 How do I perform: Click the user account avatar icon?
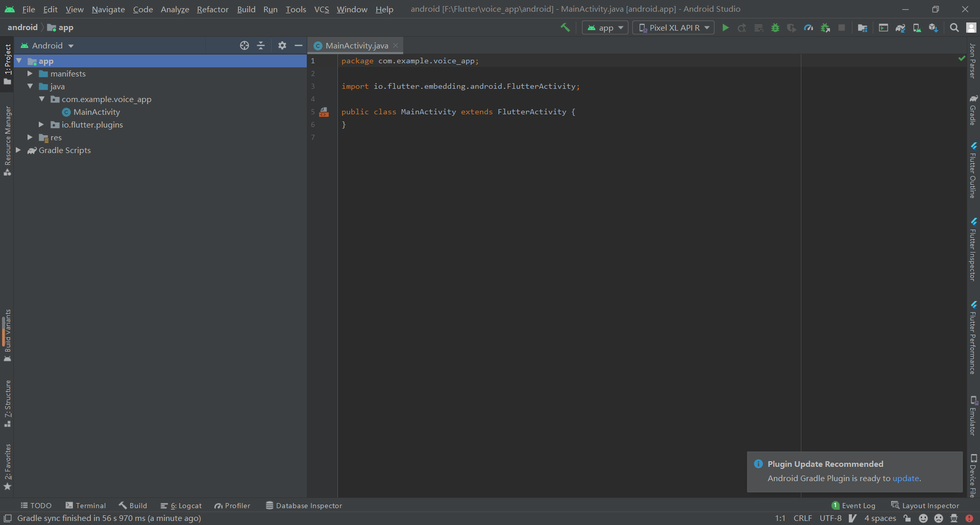[971, 28]
